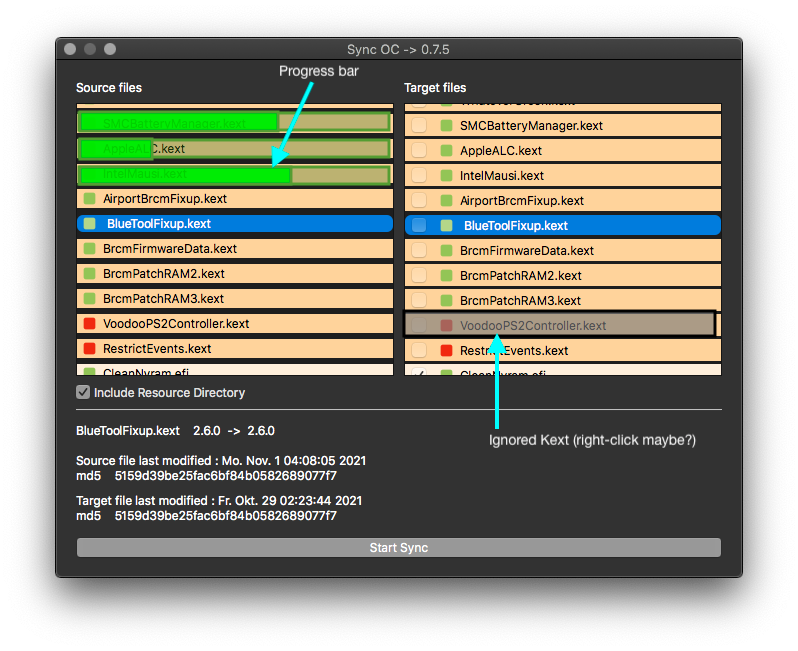
Task: Click green status icon of target BrcmPatchRAM2.kext
Action: (x=446, y=275)
